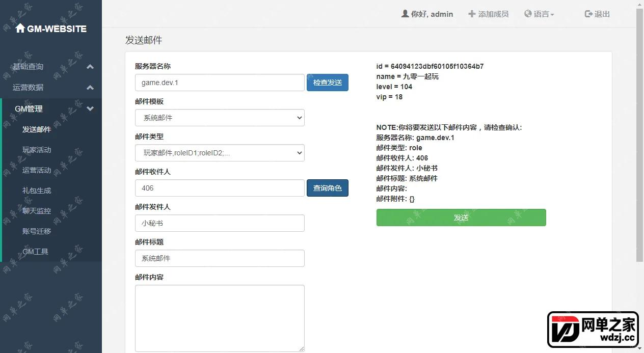This screenshot has width=644, height=353.
Task: Click the name = 九零一起玩 line
Action: [x=408, y=76]
